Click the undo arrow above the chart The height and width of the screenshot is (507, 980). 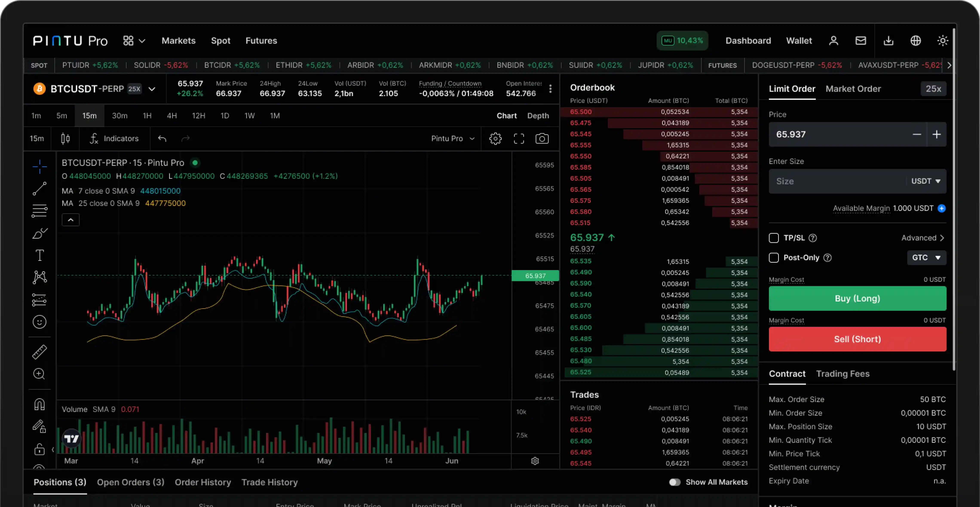pyautogui.click(x=162, y=138)
